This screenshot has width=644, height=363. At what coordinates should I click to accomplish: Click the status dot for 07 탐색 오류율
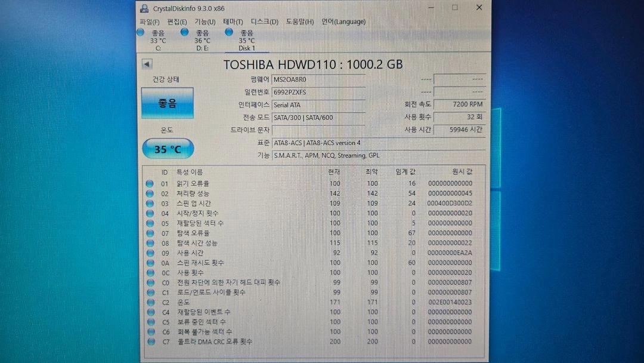[x=150, y=233]
